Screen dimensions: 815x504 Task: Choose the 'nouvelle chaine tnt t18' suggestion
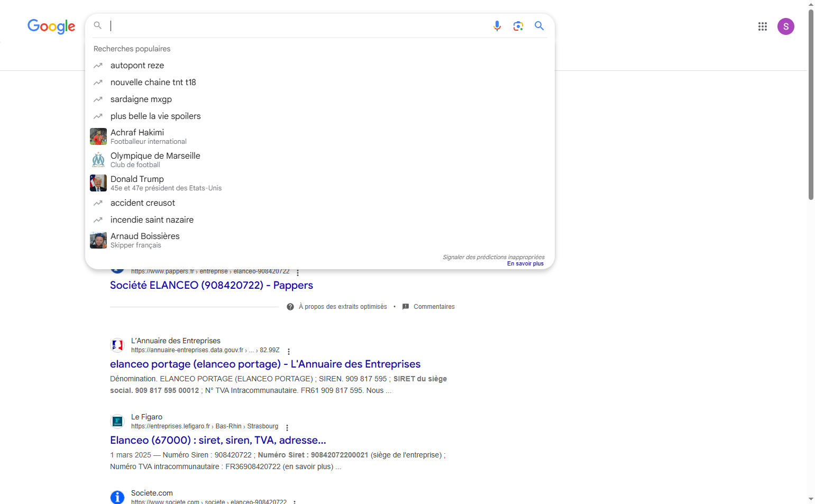[x=320, y=83]
